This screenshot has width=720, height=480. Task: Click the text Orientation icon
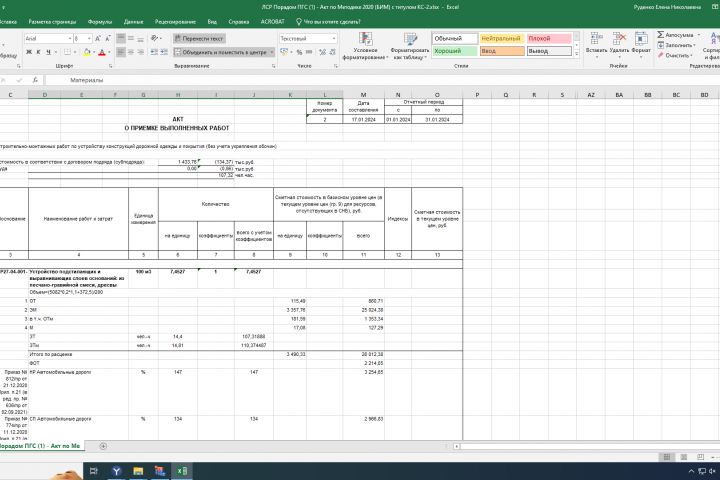155,39
